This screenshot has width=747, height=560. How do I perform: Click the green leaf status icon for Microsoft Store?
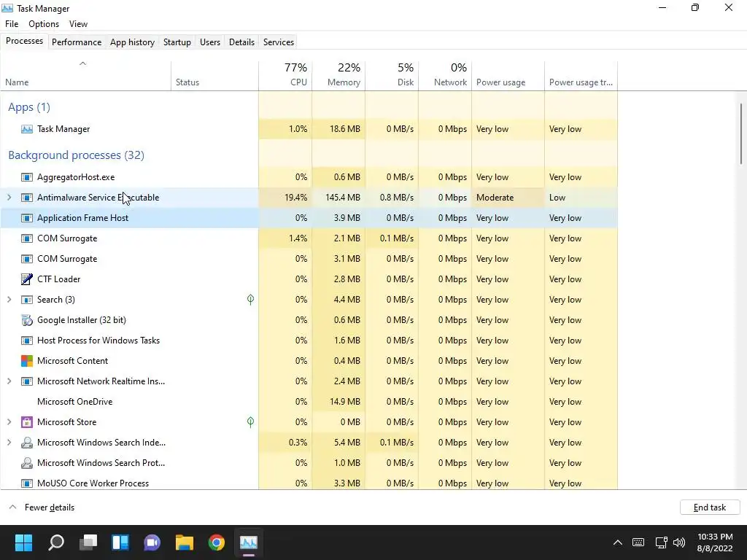coord(251,422)
